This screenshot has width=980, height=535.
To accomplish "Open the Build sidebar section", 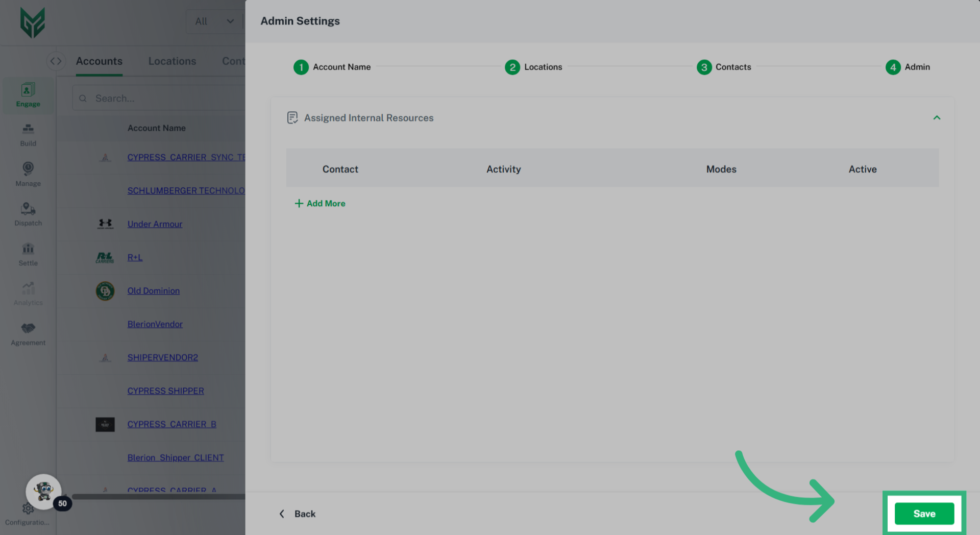I will pos(28,135).
